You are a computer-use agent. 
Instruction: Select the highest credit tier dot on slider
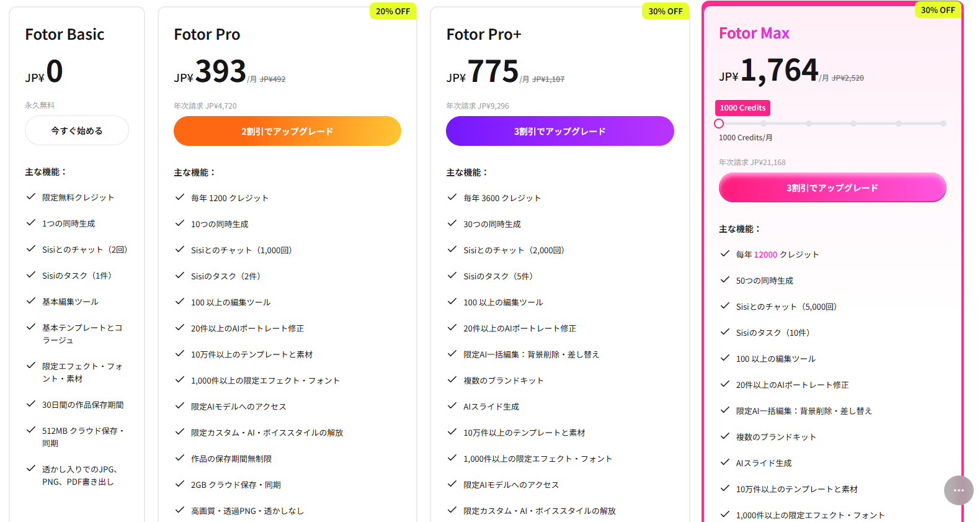tap(943, 124)
